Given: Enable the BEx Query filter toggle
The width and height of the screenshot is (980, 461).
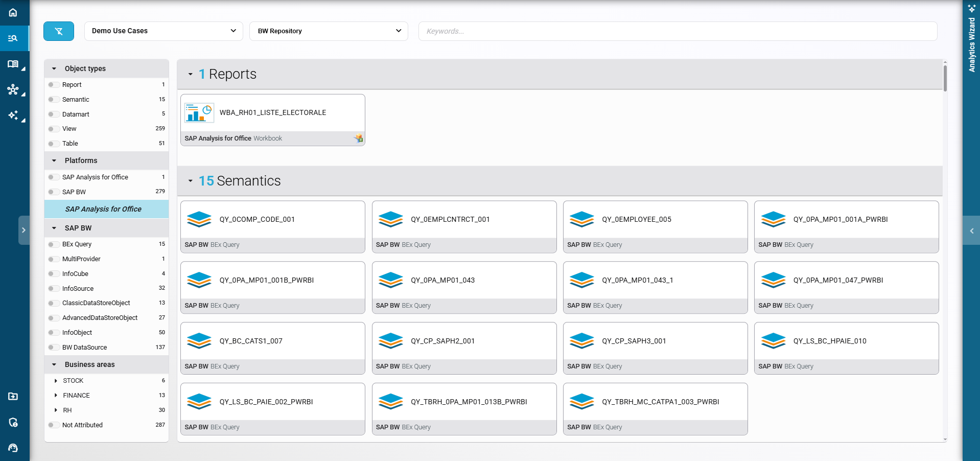Looking at the screenshot, I should (53, 244).
